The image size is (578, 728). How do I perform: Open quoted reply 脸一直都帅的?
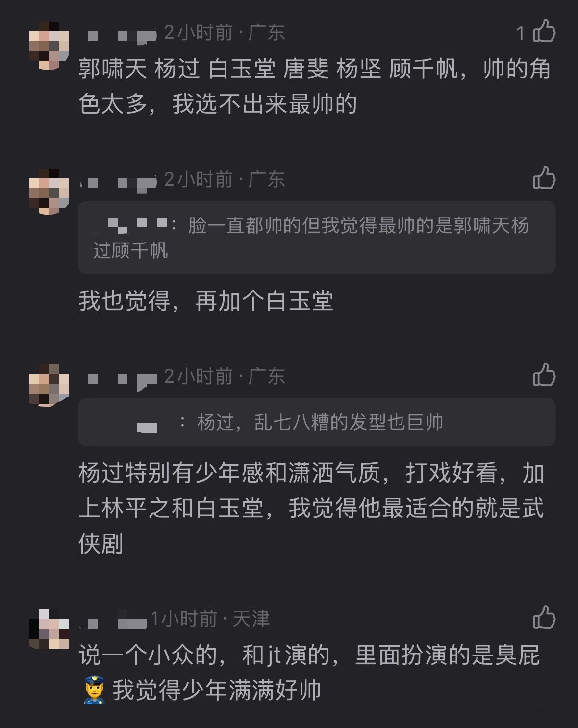click(x=317, y=238)
